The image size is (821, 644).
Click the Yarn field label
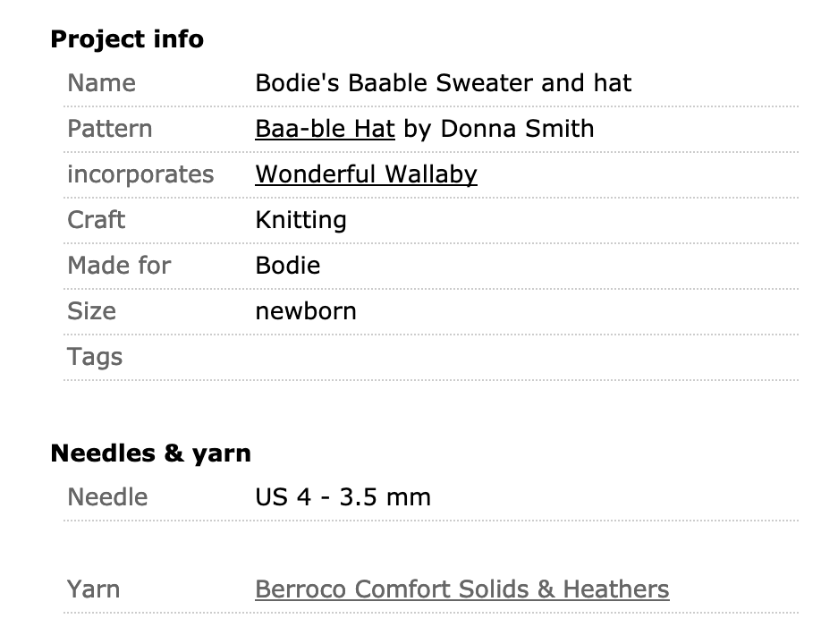[93, 589]
